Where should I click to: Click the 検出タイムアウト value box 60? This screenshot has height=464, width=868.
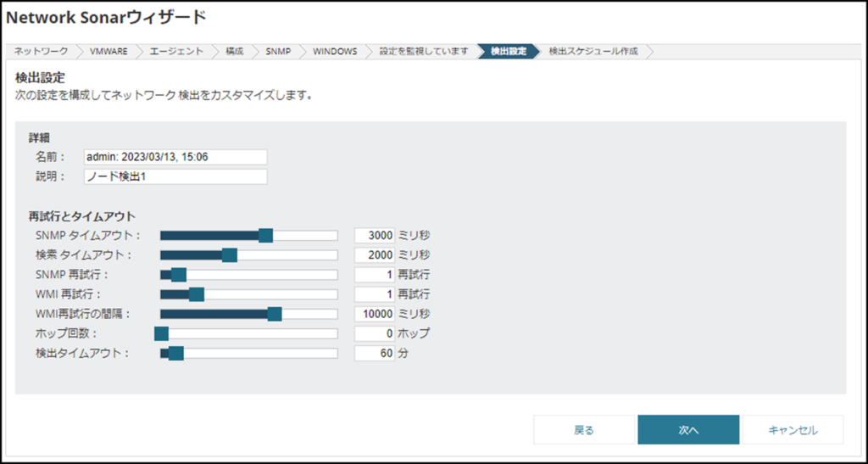point(375,353)
